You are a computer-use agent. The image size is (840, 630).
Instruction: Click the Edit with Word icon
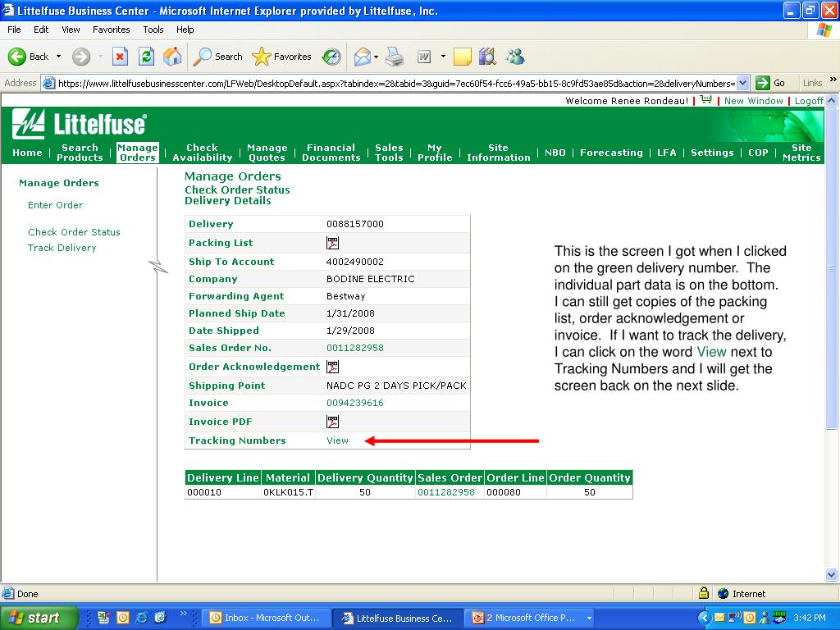[424, 57]
